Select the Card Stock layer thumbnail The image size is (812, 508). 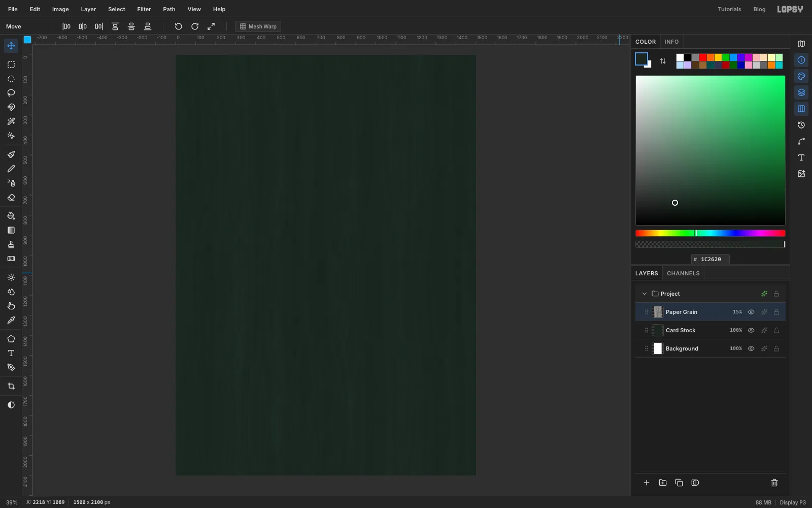pos(658,330)
